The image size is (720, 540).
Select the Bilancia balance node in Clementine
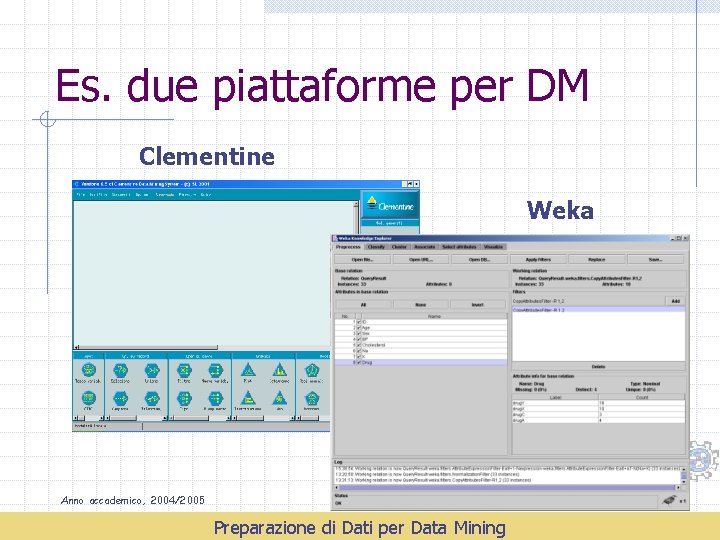pyautogui.click(x=152, y=398)
